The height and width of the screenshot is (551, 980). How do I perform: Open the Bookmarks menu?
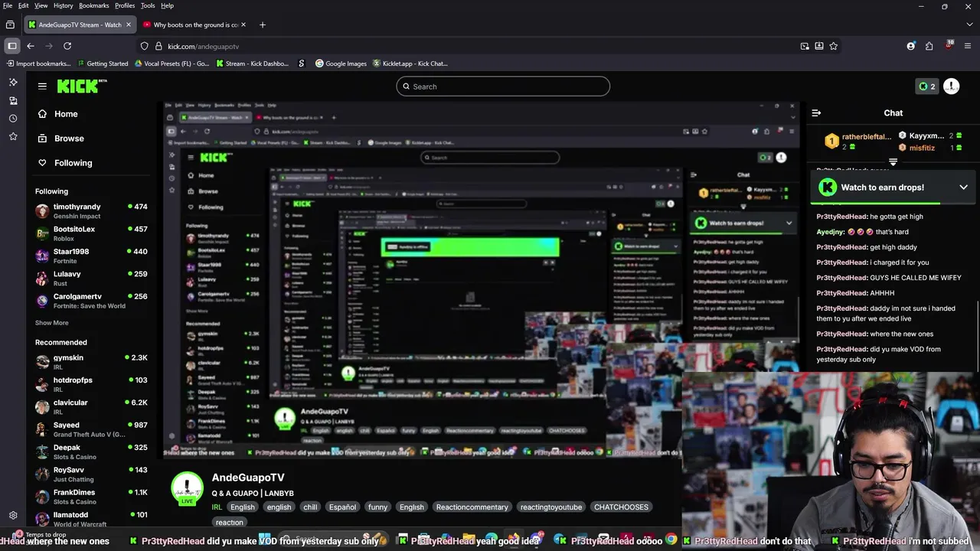(x=94, y=5)
